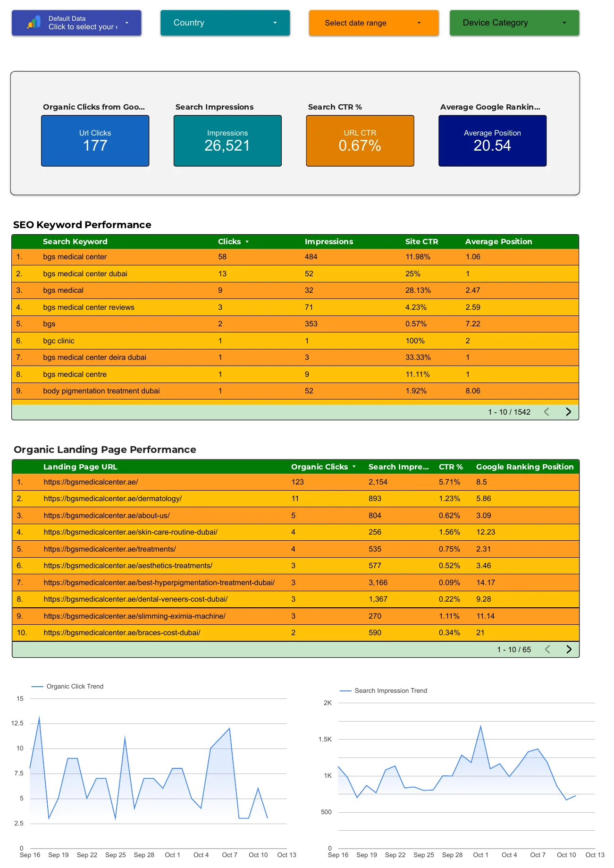The width and height of the screenshot is (614, 868).
Task: Sort by Search Keyword column header
Action: tap(75, 242)
